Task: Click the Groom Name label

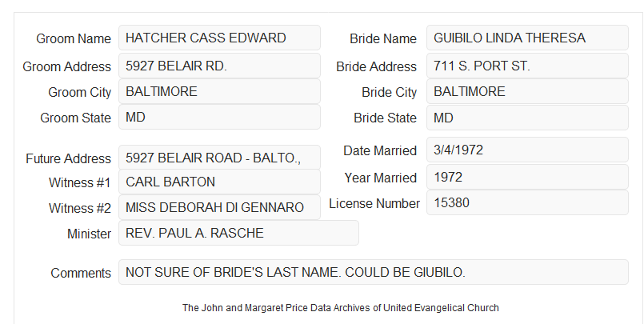Action: pos(74,38)
